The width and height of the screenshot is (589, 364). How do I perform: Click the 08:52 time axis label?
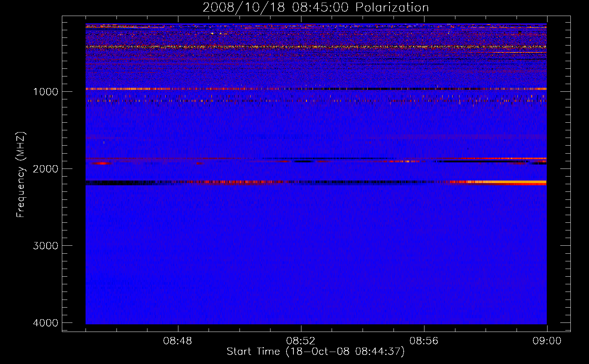(x=301, y=341)
